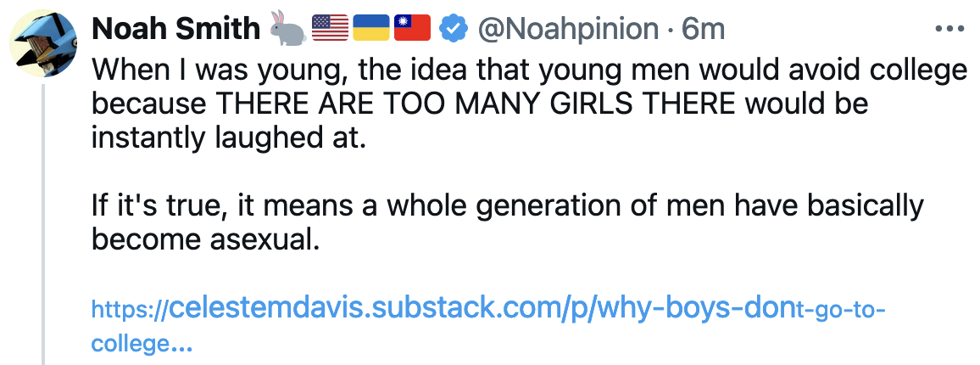Click the 6m timestamp
Viewport: 980px width, 365px height.
point(704,30)
